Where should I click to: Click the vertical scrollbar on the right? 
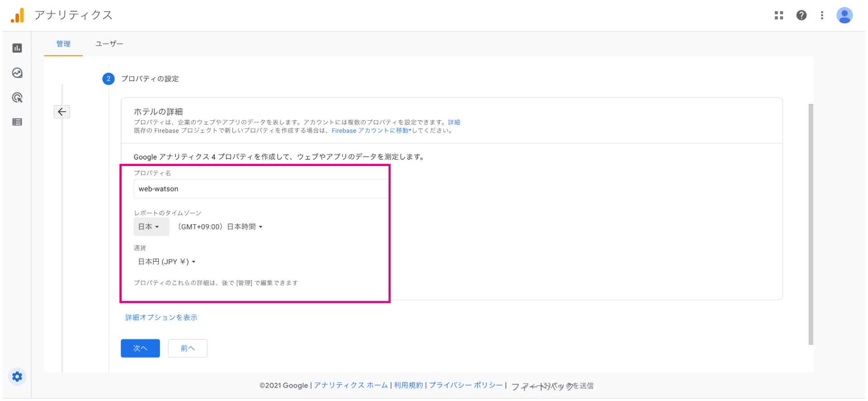[x=811, y=224]
